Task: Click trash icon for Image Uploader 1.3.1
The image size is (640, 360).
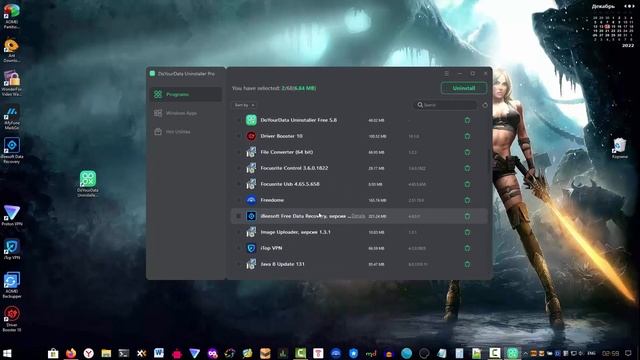Action: tap(467, 232)
